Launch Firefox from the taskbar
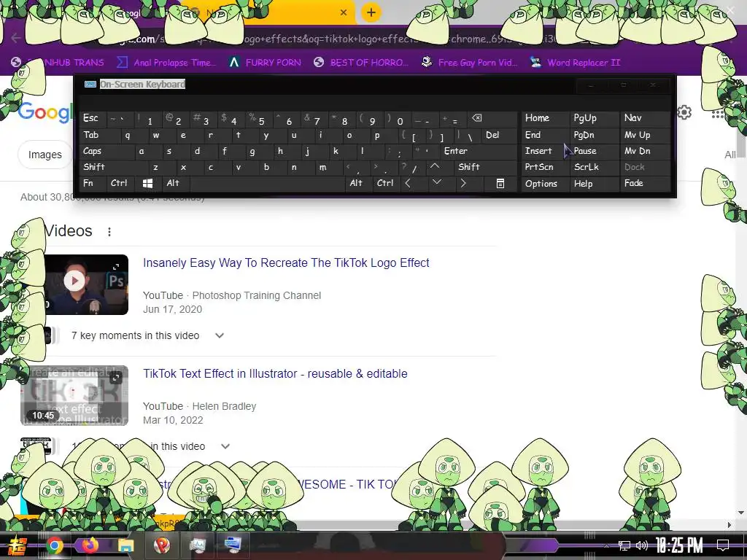Screen dimensions: 747x560 click(x=90, y=545)
